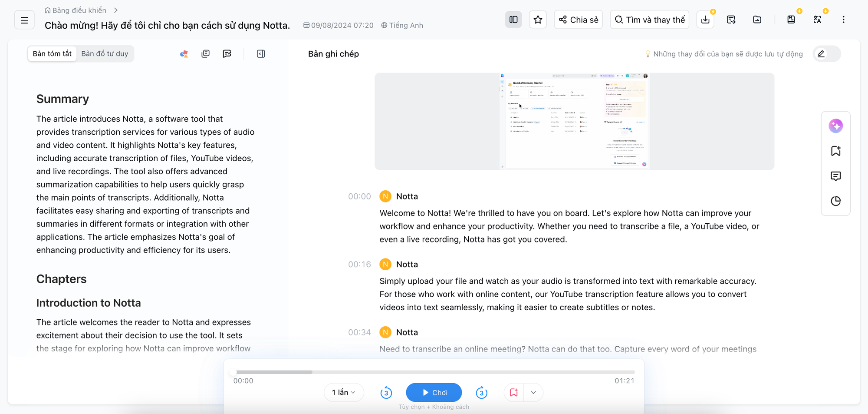This screenshot has height=414, width=868.
Task: Jump to timestamp 00:00
Action: (359, 196)
